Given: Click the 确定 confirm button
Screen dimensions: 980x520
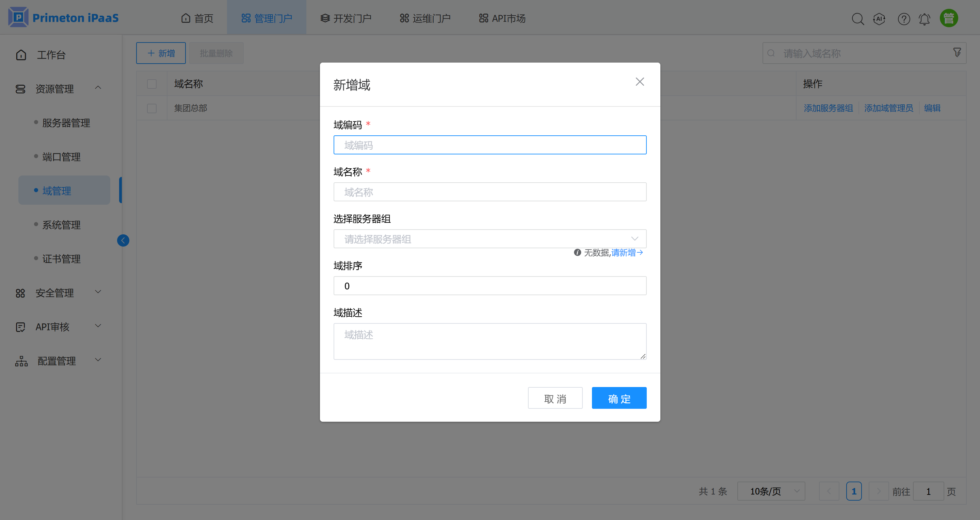Looking at the screenshot, I should coord(618,398).
